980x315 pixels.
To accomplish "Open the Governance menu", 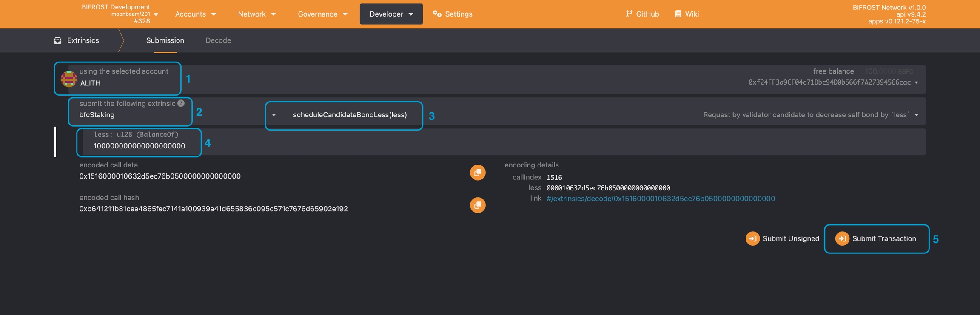I will coord(322,14).
